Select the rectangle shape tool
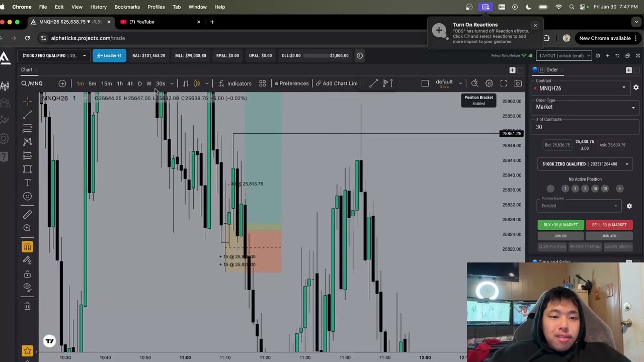Screen dimensions: 644x362 [x=27, y=169]
